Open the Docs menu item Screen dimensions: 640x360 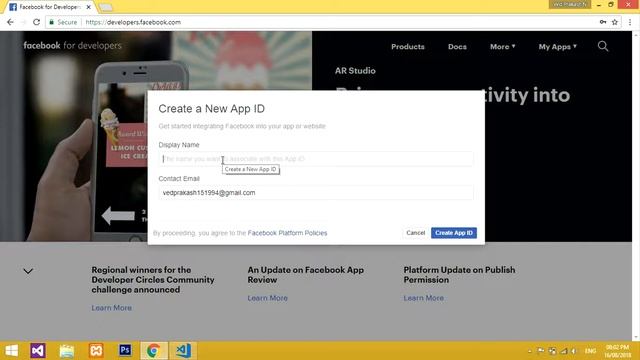(457, 47)
